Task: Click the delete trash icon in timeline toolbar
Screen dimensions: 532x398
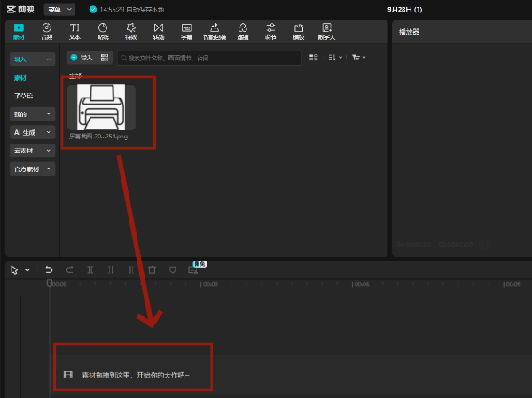Action: click(x=152, y=269)
